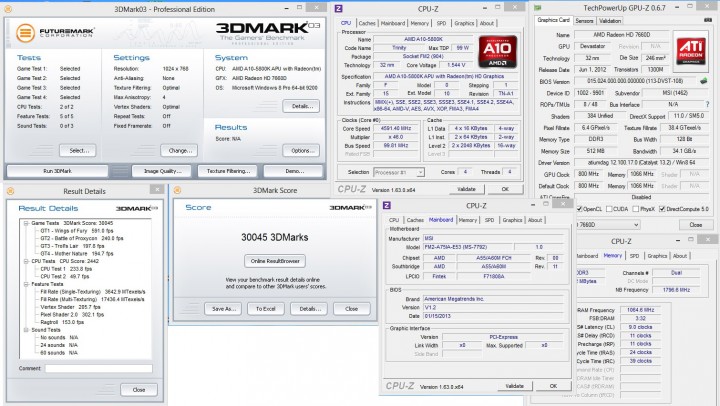Click the CPU-Z Core Speed value 4591.40 MHz
This screenshot has height=406, width=720.
[x=396, y=129]
